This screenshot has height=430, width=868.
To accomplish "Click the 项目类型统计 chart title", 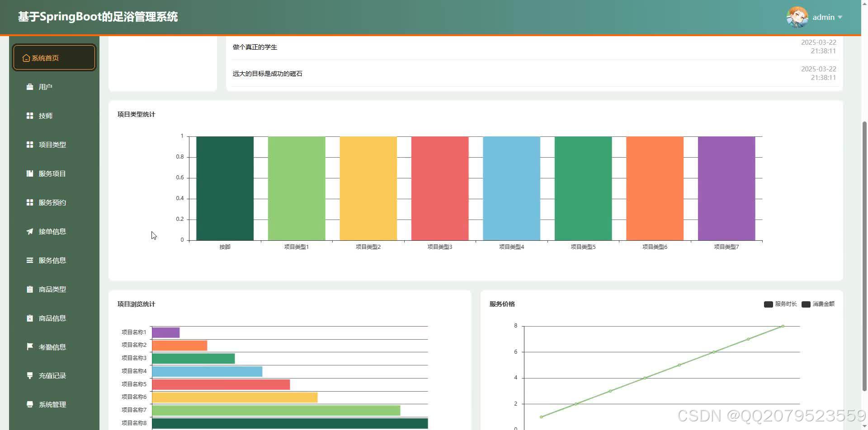I will pos(136,114).
